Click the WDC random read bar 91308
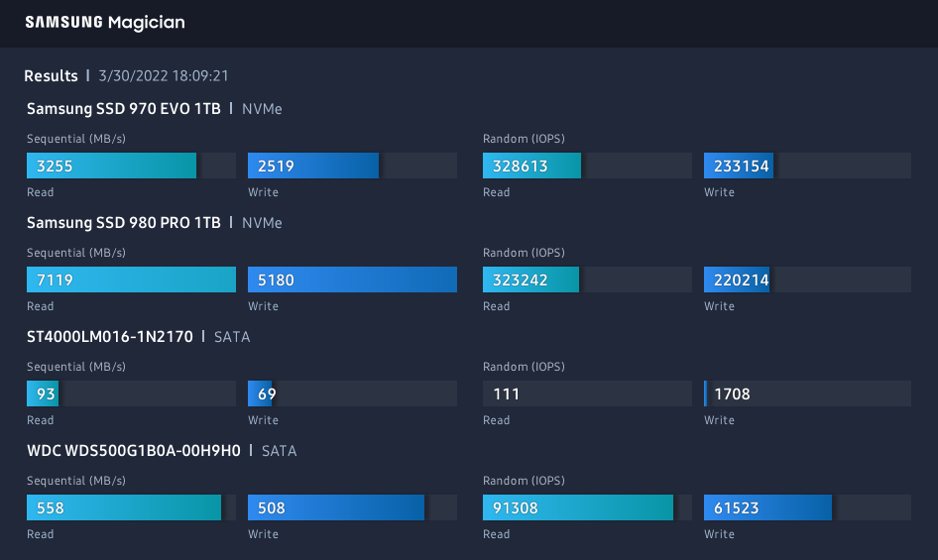 pyautogui.click(x=578, y=507)
